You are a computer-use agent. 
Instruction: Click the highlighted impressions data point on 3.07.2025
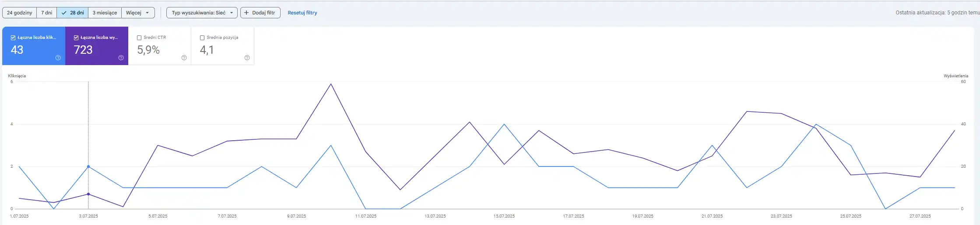pyautogui.click(x=88, y=194)
